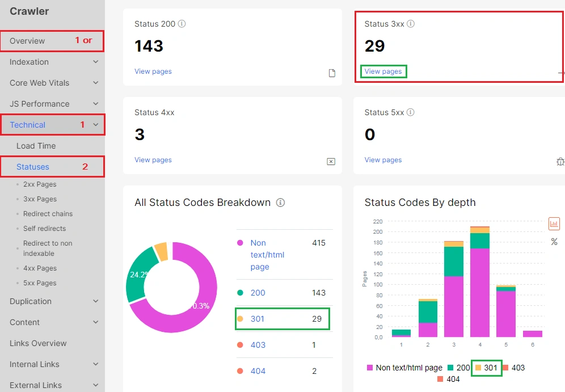Image resolution: width=565 pixels, height=392 pixels.
Task: Expand the Indexation sidebar section
Action: pos(52,62)
